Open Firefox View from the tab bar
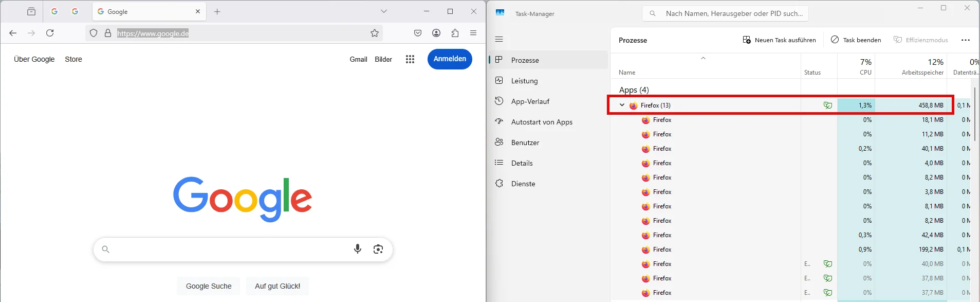This screenshot has width=980, height=302. [31, 11]
